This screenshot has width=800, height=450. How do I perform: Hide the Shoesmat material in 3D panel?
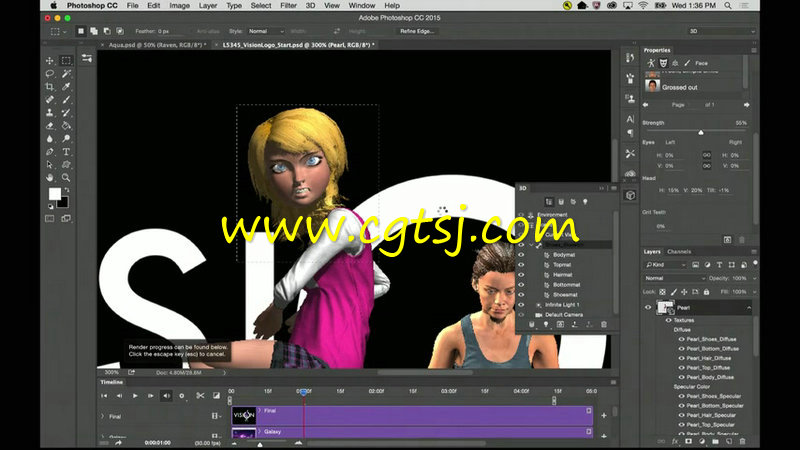[x=521, y=295]
